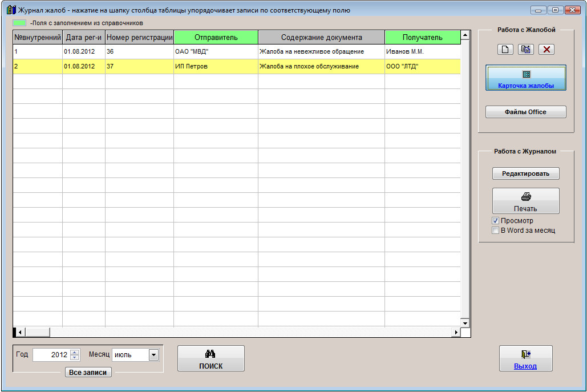Select internal number 1 cell

pyautogui.click(x=38, y=52)
